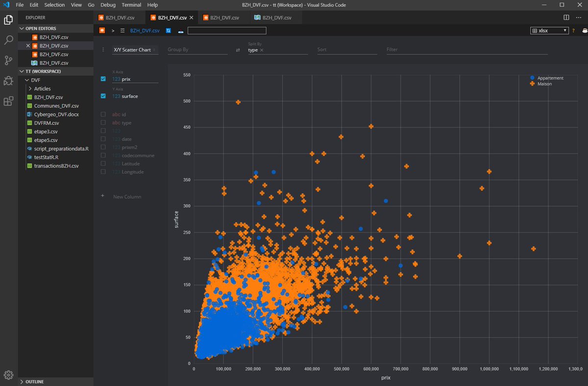This screenshot has width=588, height=386.
Task: Uncheck the prix column checkbox
Action: coord(103,78)
